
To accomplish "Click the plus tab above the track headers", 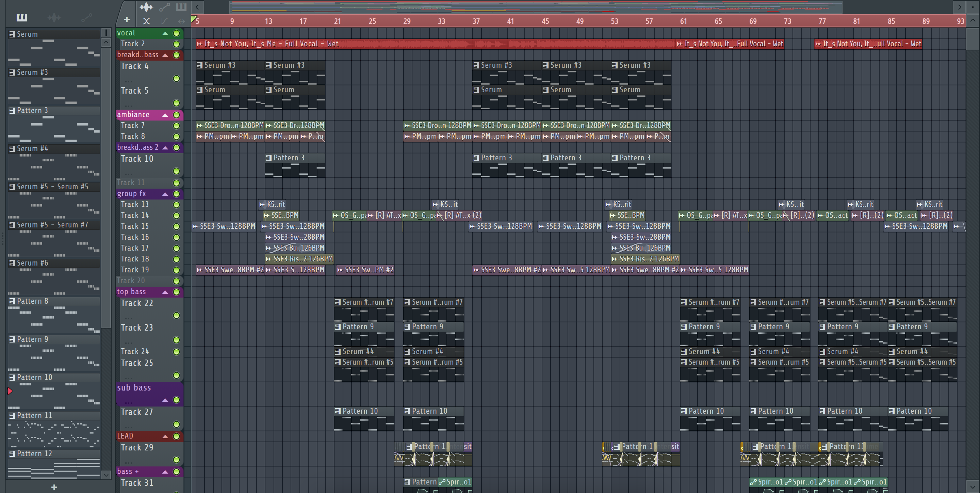I will [x=127, y=19].
